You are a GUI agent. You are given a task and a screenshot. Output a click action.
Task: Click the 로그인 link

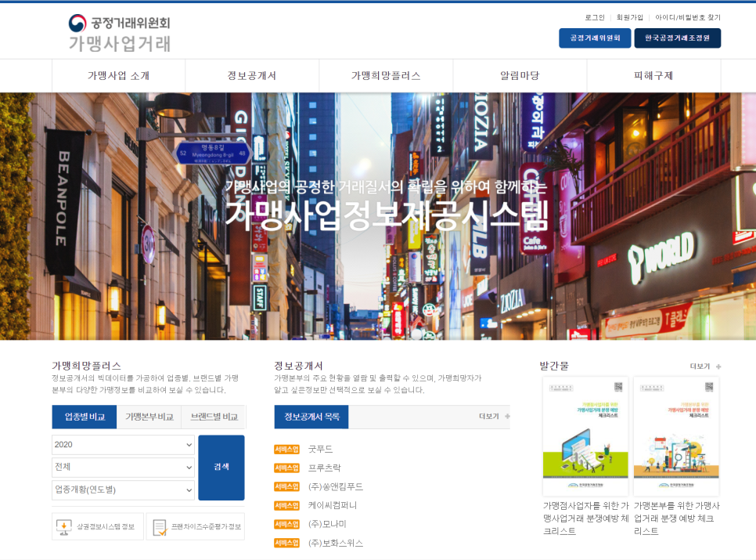click(x=595, y=17)
